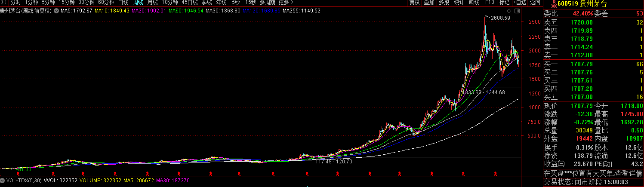The width and height of the screenshot is (644, 187).
Task: Click the 卖五 1720.00 ask row
Action: 593,22
